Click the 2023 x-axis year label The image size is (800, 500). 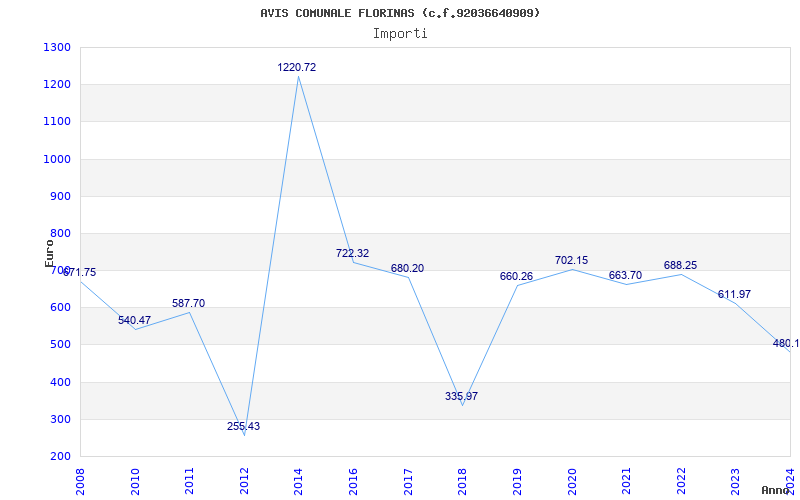(x=735, y=481)
